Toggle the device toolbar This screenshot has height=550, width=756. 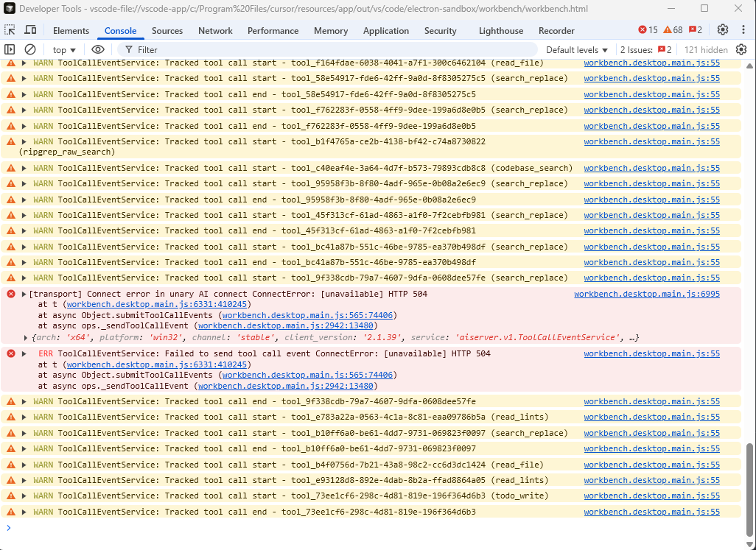point(29,30)
